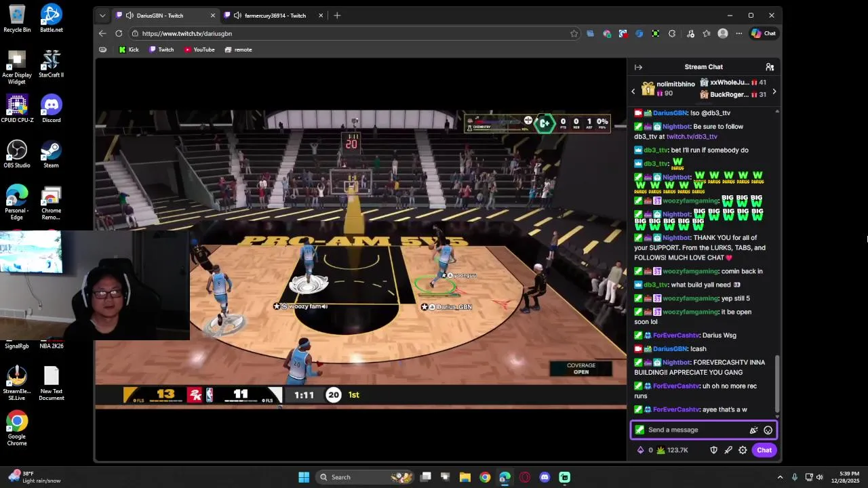This screenshot has width=868, height=488.
Task: Open the browser profile avatar
Action: click(x=723, y=33)
